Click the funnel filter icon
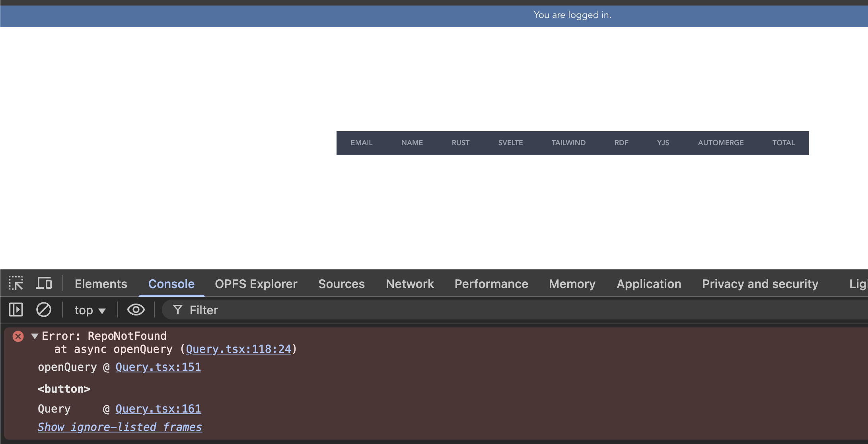868x444 pixels. point(178,310)
